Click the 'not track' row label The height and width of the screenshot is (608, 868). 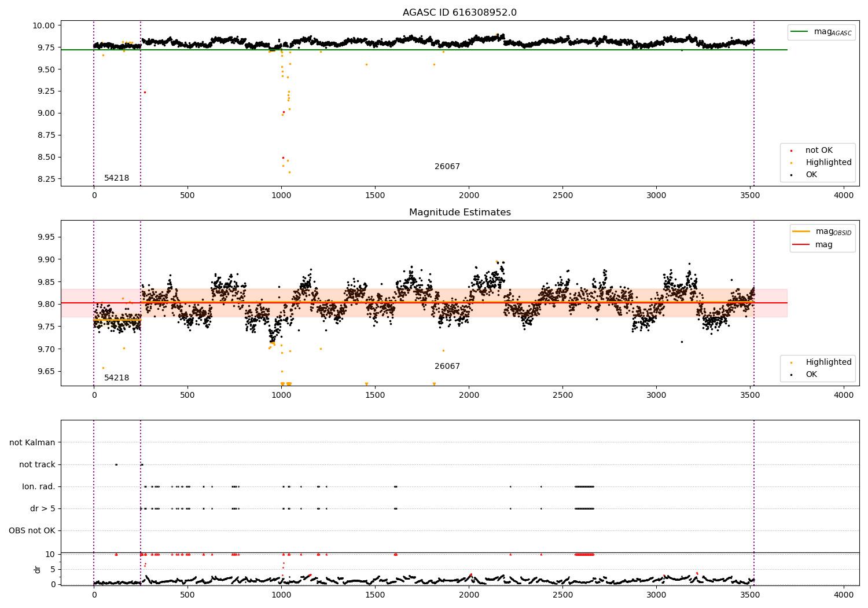click(x=37, y=464)
